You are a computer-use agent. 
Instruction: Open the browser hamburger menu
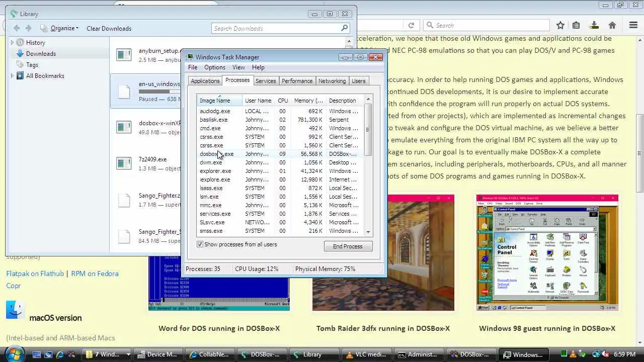[633, 25]
